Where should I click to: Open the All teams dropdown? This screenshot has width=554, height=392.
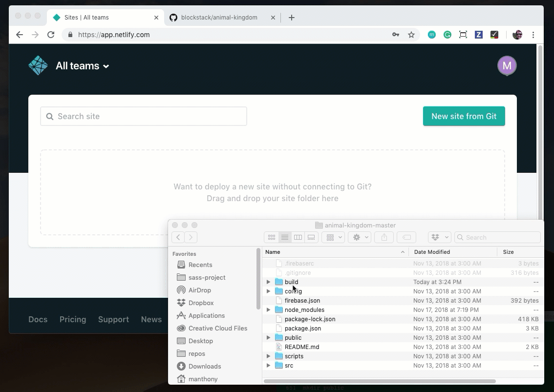click(83, 66)
